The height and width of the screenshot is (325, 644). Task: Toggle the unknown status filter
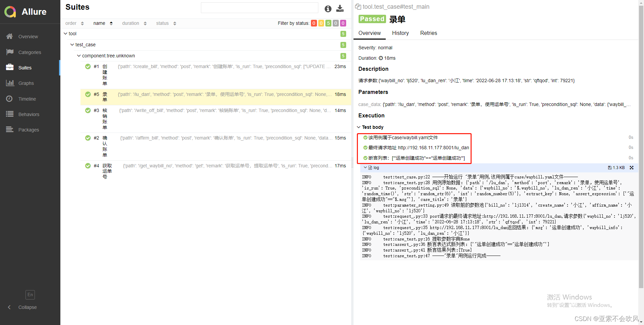click(343, 23)
